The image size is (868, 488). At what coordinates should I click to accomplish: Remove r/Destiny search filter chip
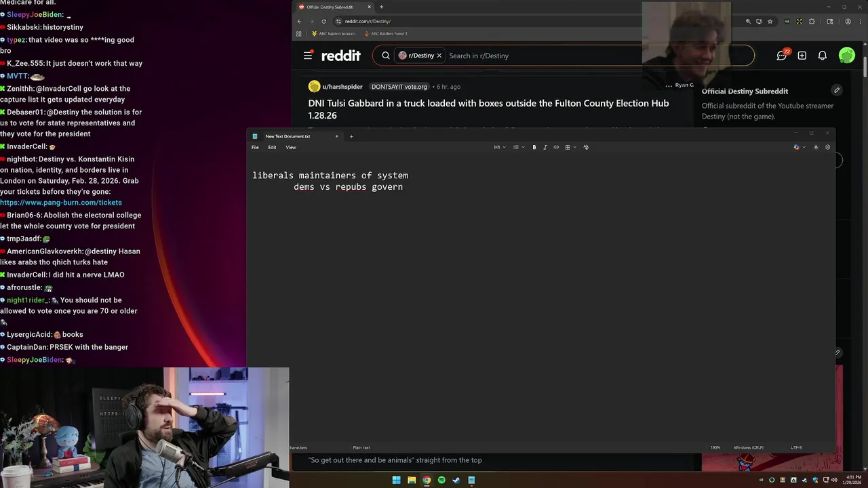(x=439, y=56)
